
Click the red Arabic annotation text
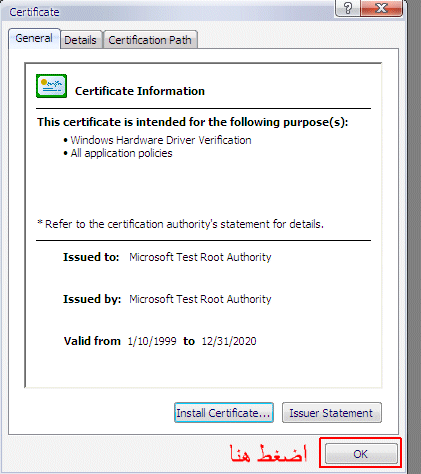coord(268,453)
